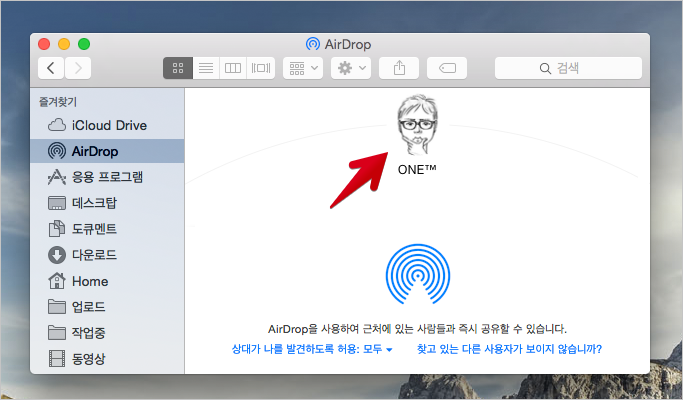Click the large blue AirDrop logo
This screenshot has height=400, width=683.
pyautogui.click(x=418, y=274)
